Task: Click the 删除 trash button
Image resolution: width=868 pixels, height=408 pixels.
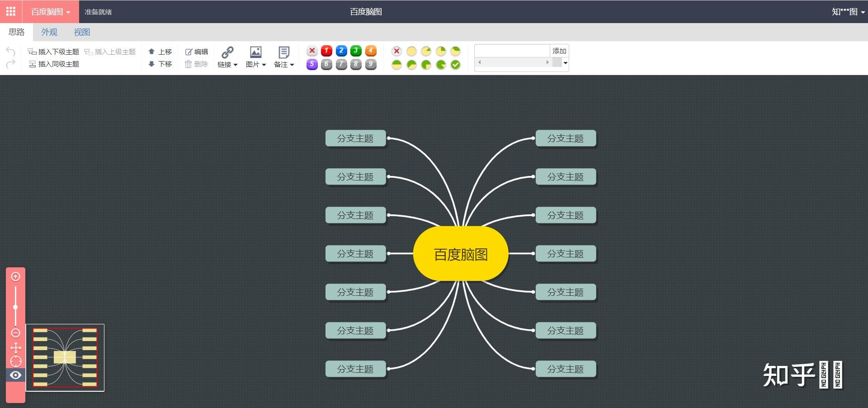Action: point(196,64)
